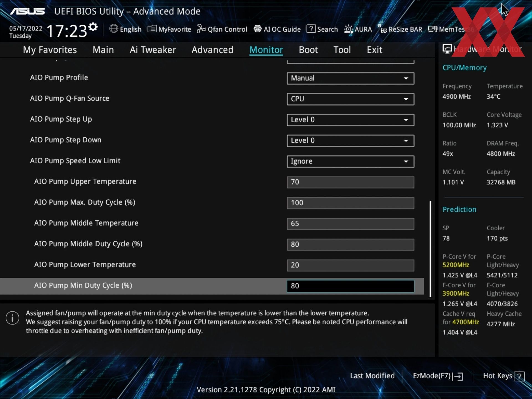The height and width of the screenshot is (399, 532).
Task: Open AIO Pump Speed Low Limit dropdown
Action: 351,161
